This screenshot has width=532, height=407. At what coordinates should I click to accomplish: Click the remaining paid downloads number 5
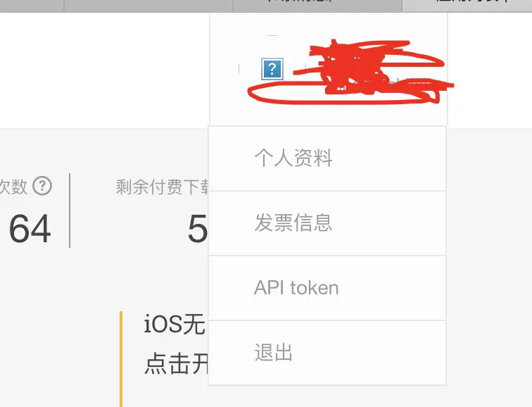tap(198, 229)
